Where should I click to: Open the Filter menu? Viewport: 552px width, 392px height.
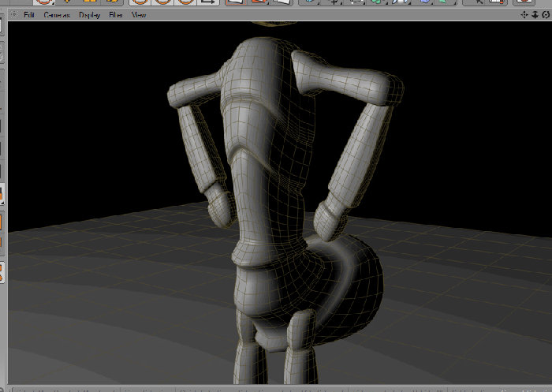(x=116, y=15)
